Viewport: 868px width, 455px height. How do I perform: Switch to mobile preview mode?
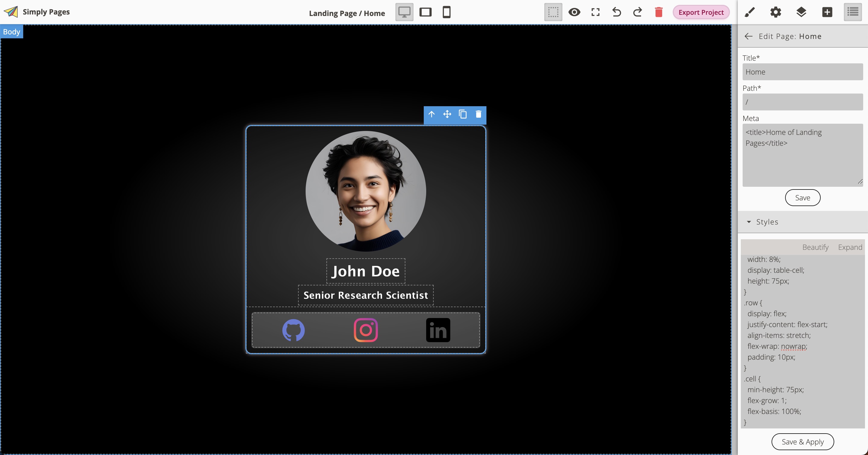pos(446,12)
